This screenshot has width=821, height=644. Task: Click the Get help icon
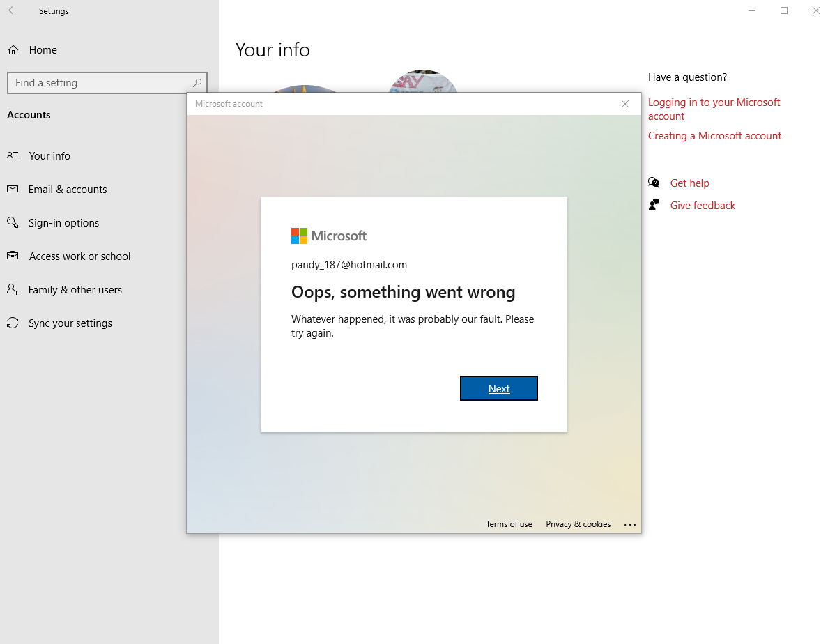point(654,183)
